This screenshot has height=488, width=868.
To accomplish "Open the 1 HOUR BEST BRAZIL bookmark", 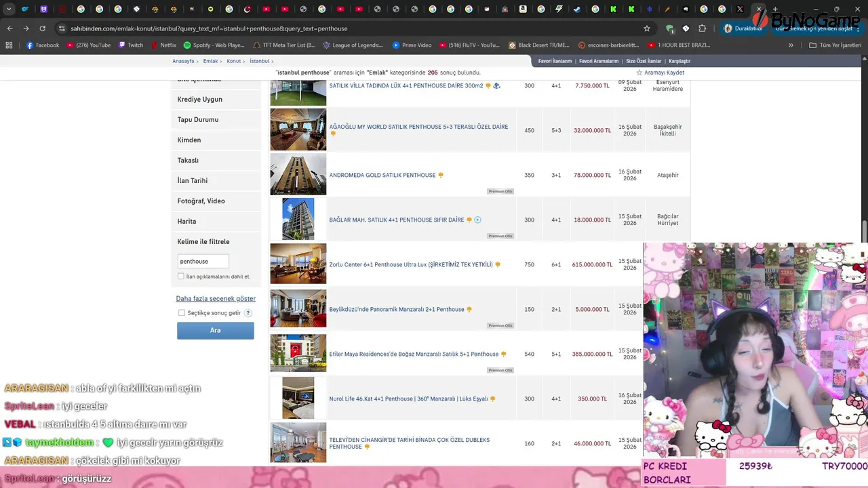I will pos(679,45).
